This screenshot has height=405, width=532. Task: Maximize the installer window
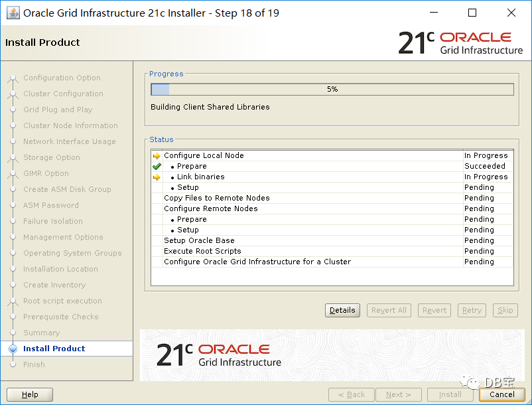tap(472, 13)
